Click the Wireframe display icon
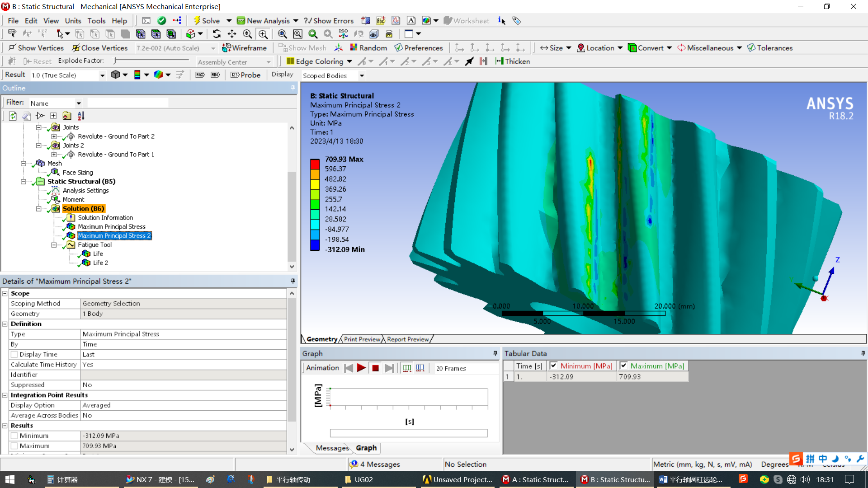This screenshot has width=868, height=488. point(244,48)
